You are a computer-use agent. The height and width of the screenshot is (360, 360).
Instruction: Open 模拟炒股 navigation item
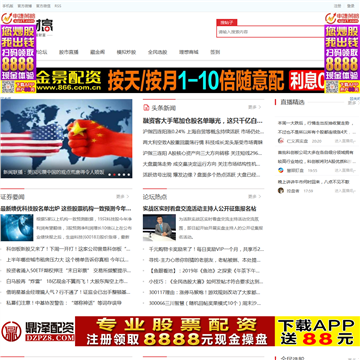[x=126, y=52]
